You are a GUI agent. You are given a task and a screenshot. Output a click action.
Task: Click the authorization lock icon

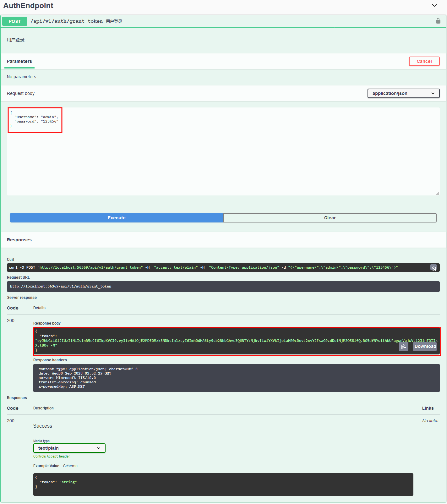438,21
